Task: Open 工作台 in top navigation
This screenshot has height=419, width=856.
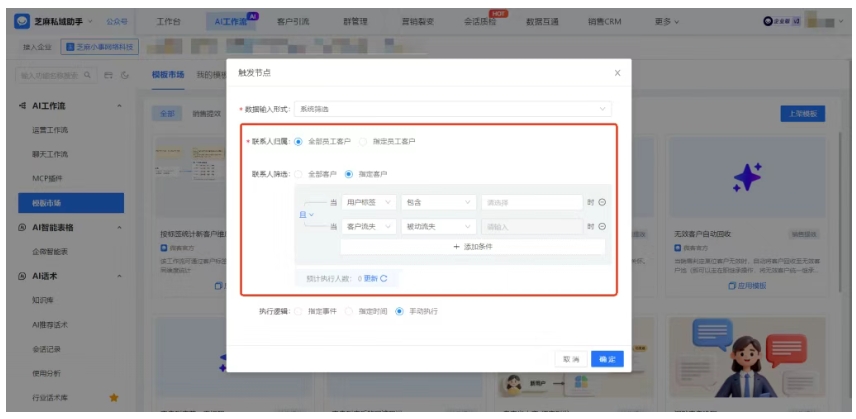Action: click(x=169, y=22)
